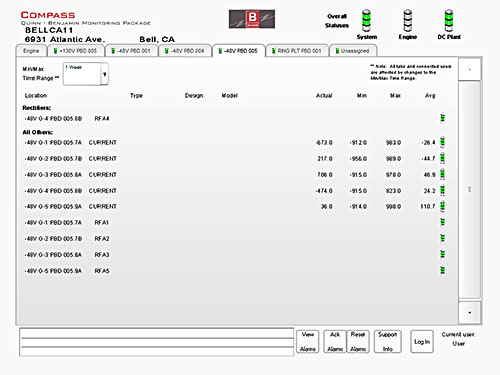Click the View Alarms button
Screen dimensions: 500x375
308,342
